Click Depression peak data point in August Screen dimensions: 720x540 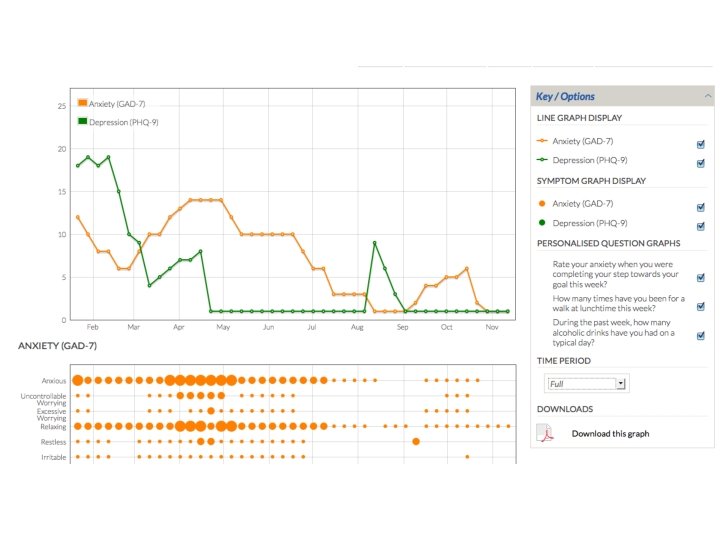(375, 243)
